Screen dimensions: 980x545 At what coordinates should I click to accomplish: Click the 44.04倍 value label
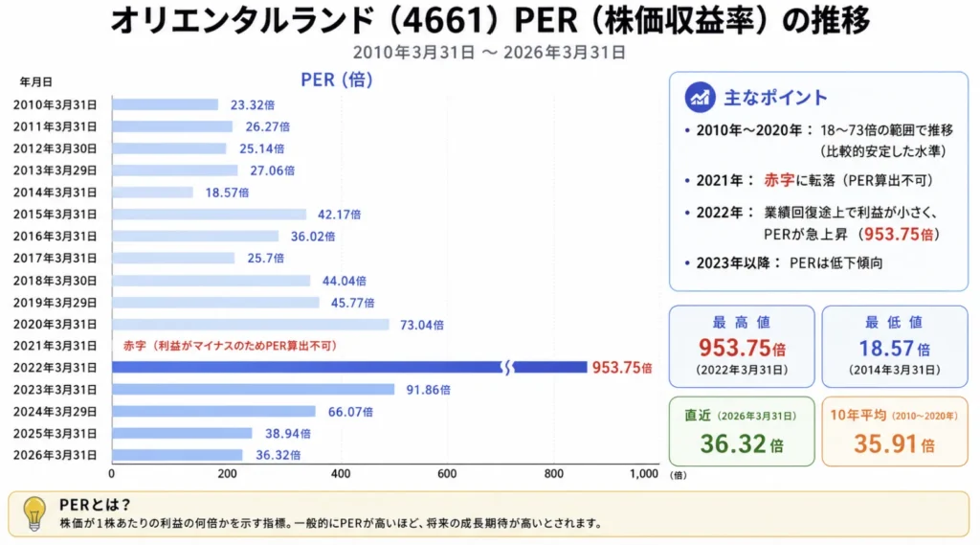click(345, 281)
